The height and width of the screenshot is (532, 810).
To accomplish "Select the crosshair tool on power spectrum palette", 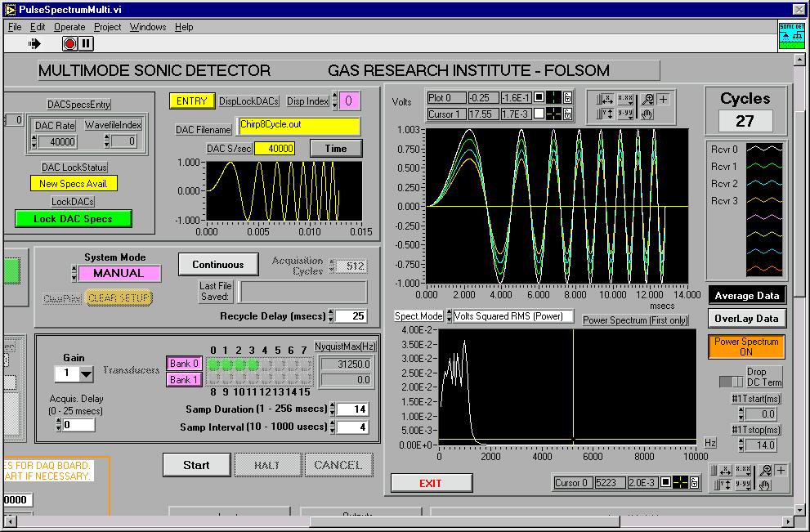I will click(x=781, y=470).
